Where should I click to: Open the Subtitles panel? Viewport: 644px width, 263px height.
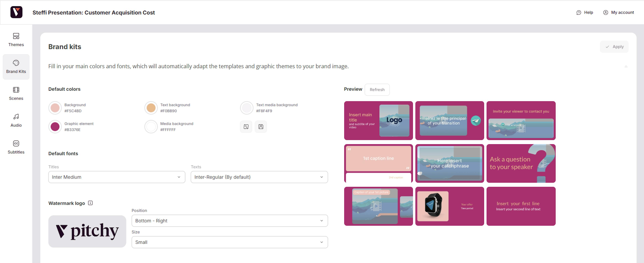click(16, 147)
